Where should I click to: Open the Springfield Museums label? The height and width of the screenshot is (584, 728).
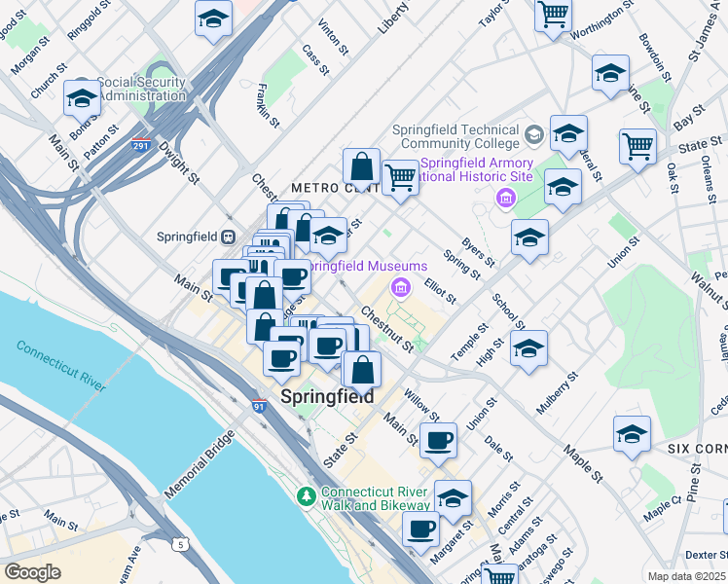(367, 266)
